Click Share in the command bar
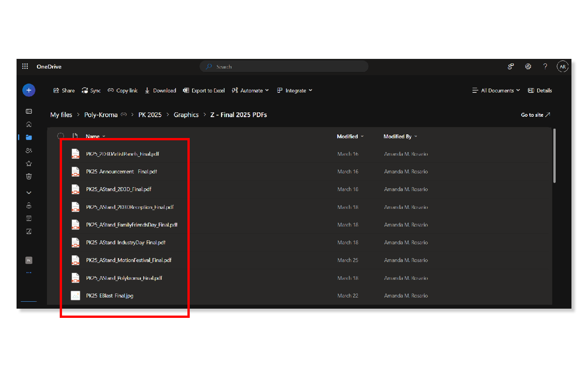This screenshot has width=588, height=368. (64, 91)
